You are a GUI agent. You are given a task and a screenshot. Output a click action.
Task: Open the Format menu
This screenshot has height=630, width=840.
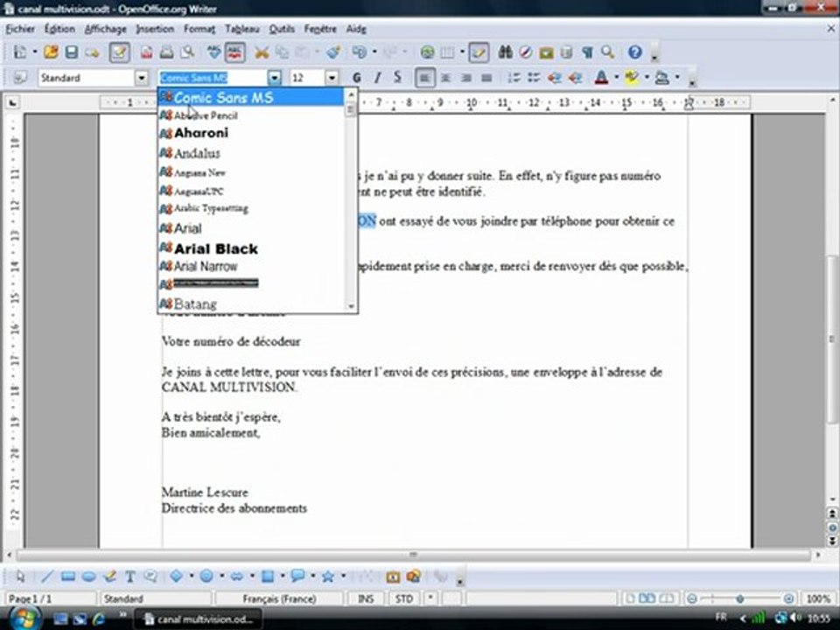[199, 29]
